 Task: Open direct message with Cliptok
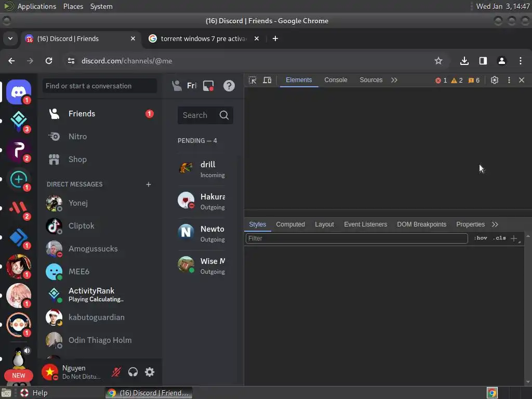pyautogui.click(x=100, y=225)
